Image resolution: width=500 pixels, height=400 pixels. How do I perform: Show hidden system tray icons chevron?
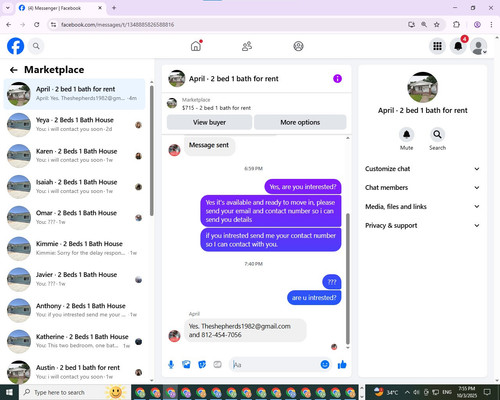407,392
